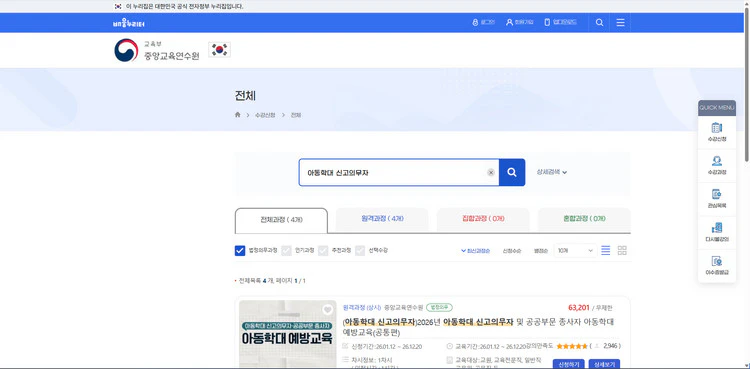Click the 전체 breadcrumb link
Screen dimensions: 750x369
296,115
